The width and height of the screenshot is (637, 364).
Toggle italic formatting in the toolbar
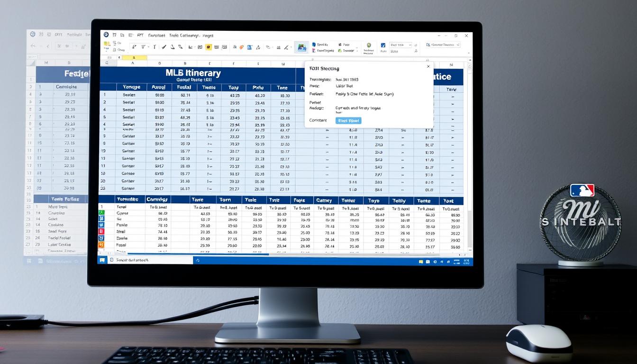coord(154,47)
